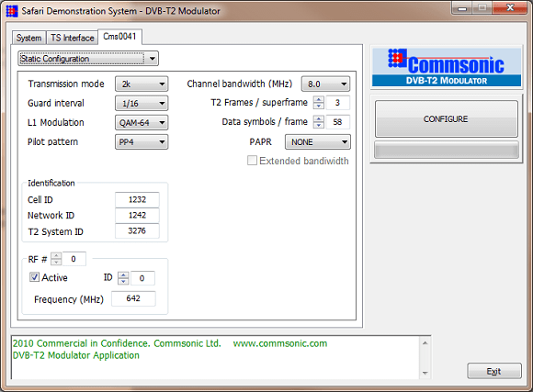Viewport: 533px width, 392px height.
Task: Open the Guard interval 1/16 dropdown
Action: [x=142, y=103]
